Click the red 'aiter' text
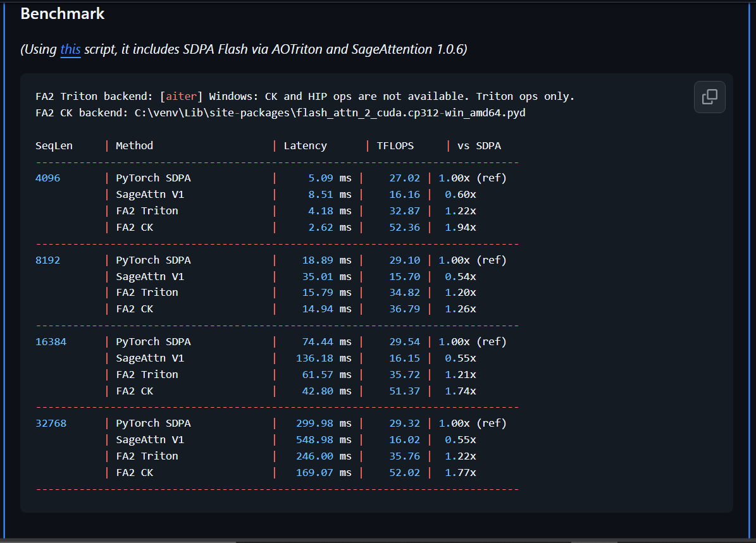 click(x=182, y=96)
